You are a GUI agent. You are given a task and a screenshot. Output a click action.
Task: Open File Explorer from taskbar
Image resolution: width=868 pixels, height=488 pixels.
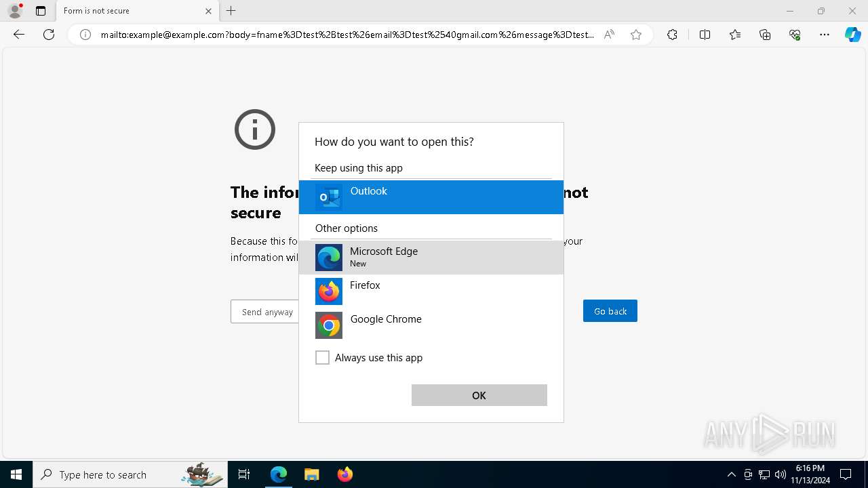[311, 474]
